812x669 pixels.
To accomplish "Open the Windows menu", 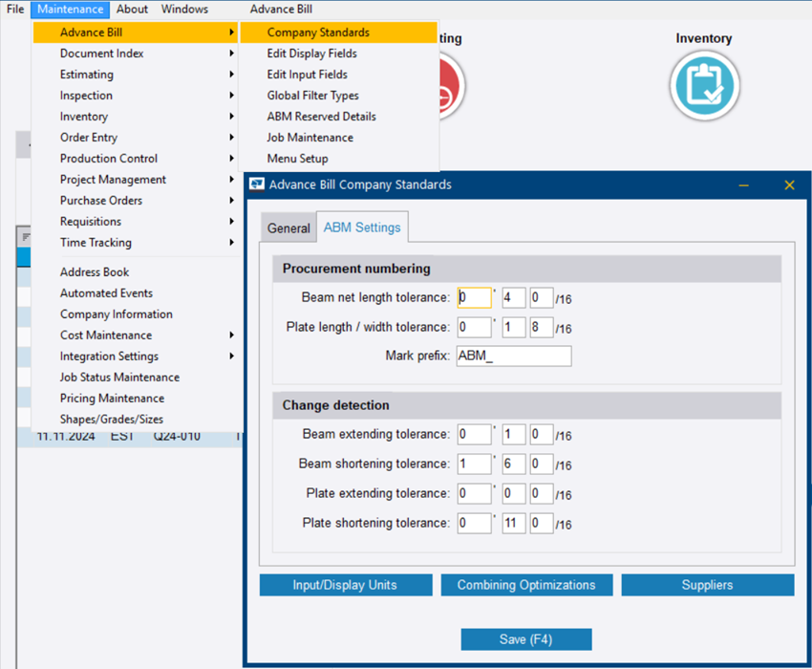I will click(184, 10).
